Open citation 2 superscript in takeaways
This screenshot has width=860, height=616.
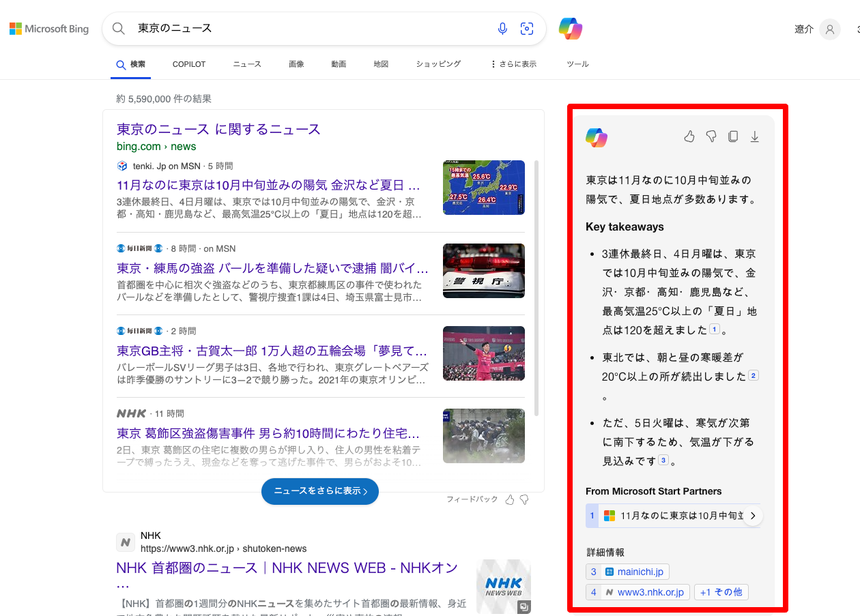coord(754,376)
